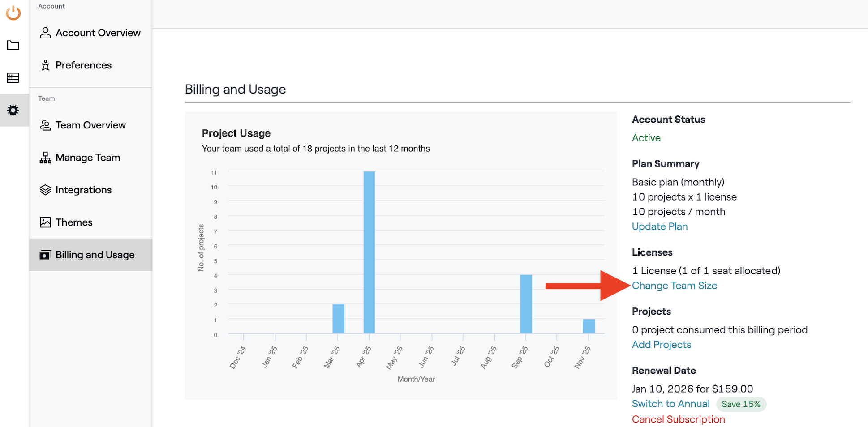The image size is (868, 427).
Task: Click Cancel Subscription
Action: [678, 419]
